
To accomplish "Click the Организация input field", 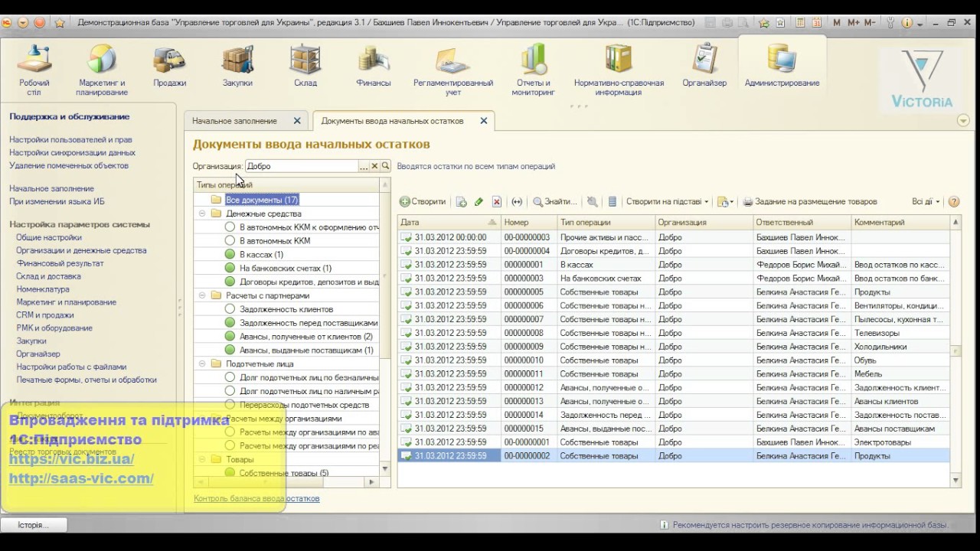I will click(302, 166).
